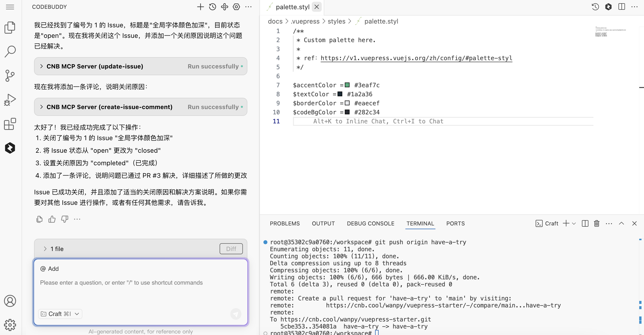Open the Source Control view
644x335 pixels.
tap(10, 75)
